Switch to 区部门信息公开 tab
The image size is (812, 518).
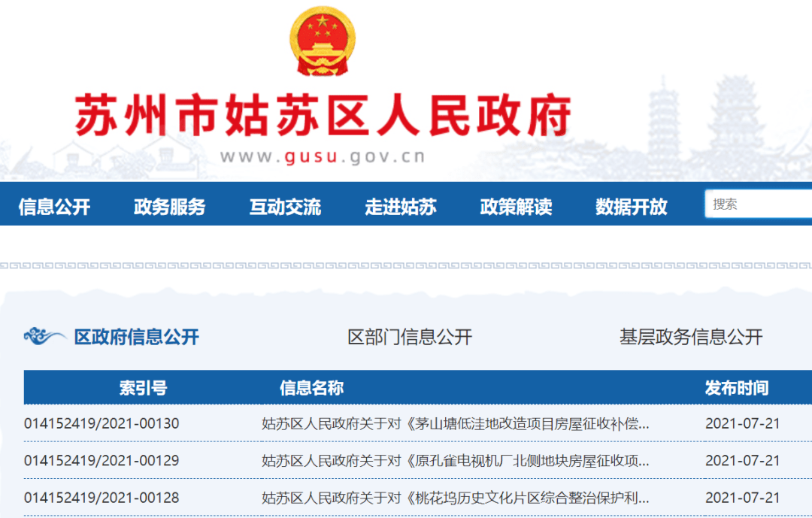tap(410, 337)
